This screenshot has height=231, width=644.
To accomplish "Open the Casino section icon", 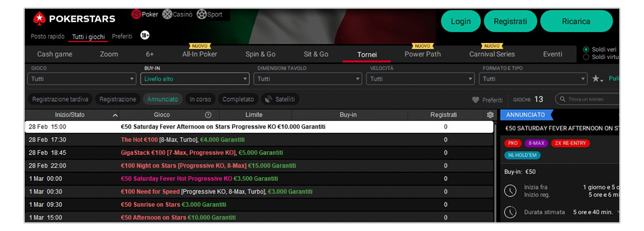I will (x=167, y=15).
